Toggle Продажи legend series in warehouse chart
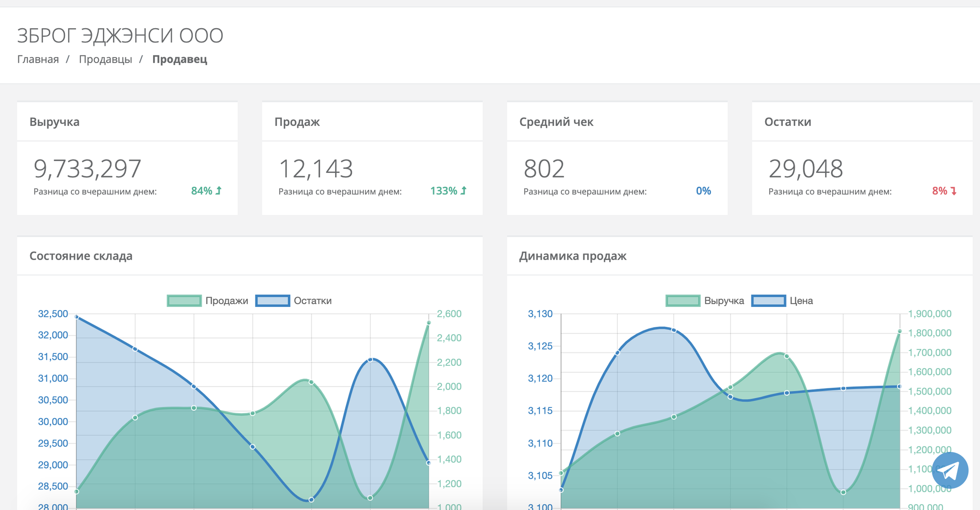The image size is (980, 510). pyautogui.click(x=208, y=301)
